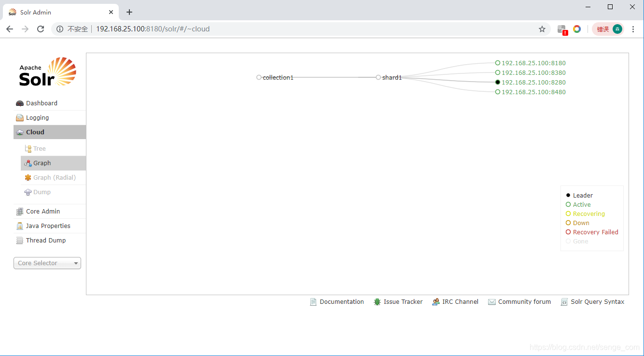Click the Recovery Failed legend entry

coord(592,232)
